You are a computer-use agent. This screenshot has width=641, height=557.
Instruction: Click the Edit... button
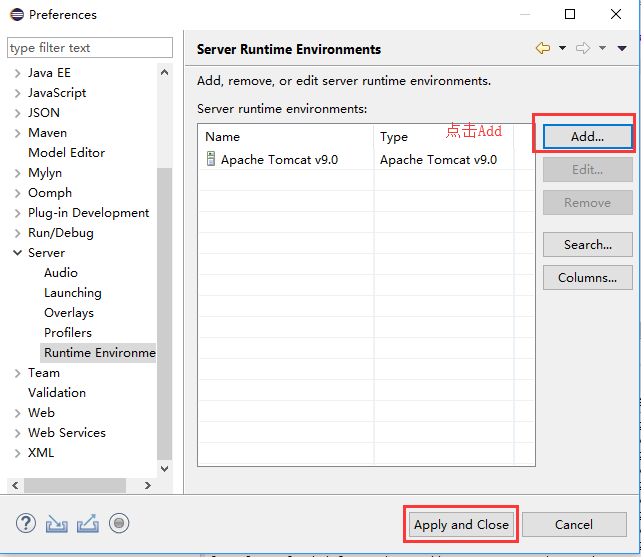(x=587, y=170)
